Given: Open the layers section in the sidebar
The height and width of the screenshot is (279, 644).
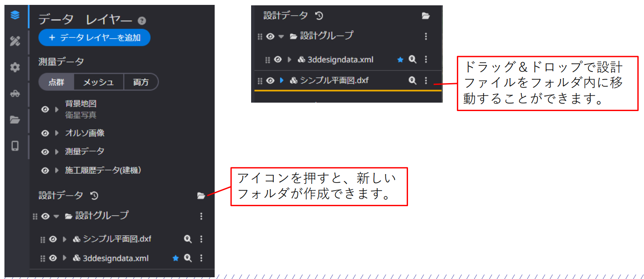Looking at the screenshot, I should coord(15,16).
